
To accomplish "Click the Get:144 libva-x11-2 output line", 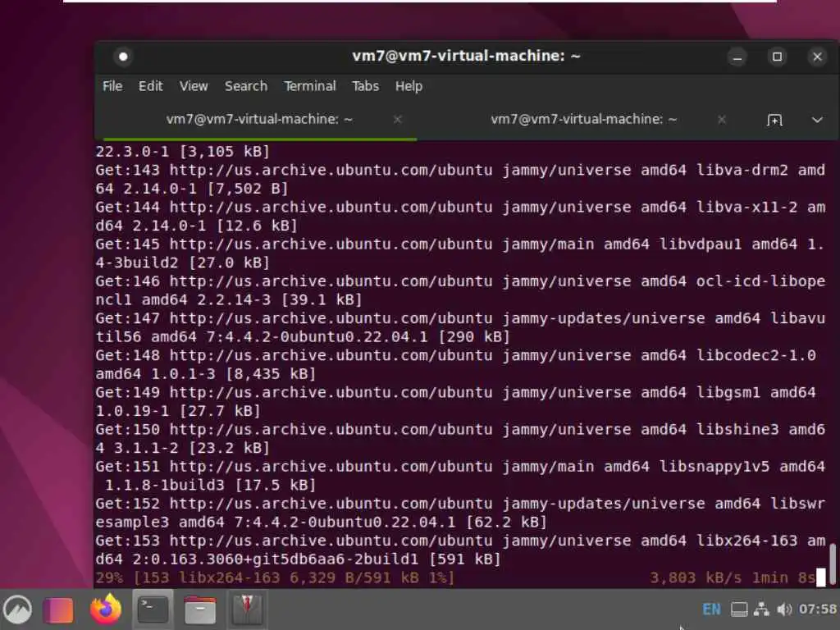I will click(x=460, y=217).
